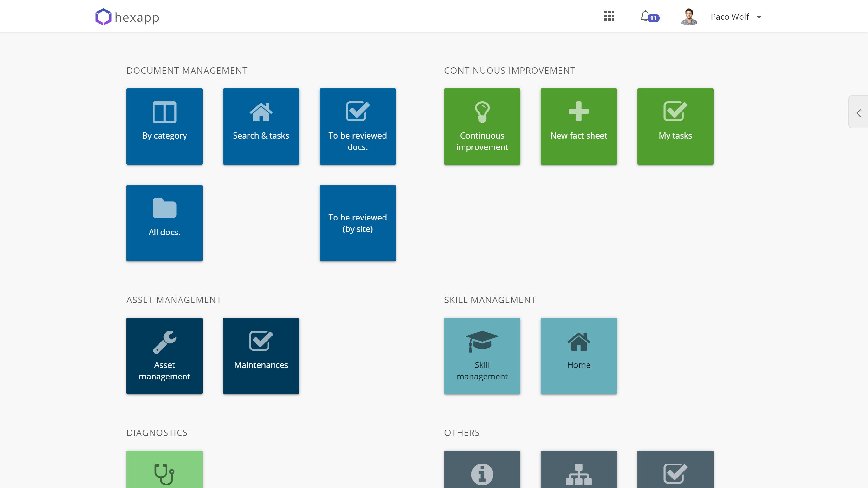This screenshot has height=488, width=868.
Task: View notifications bell with 11 alerts
Action: [x=649, y=17]
